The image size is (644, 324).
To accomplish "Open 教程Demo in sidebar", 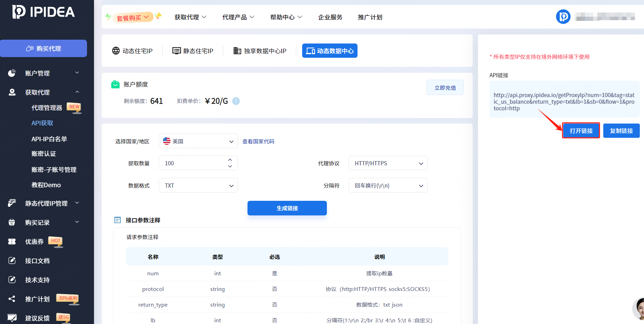I will (x=46, y=185).
